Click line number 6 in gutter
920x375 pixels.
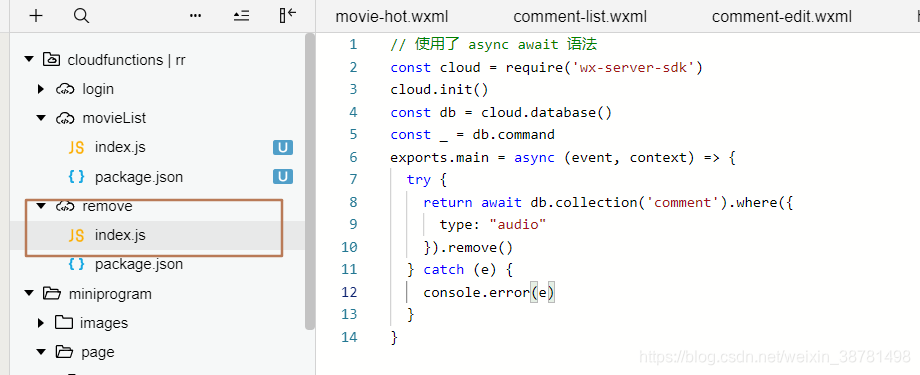coord(353,157)
